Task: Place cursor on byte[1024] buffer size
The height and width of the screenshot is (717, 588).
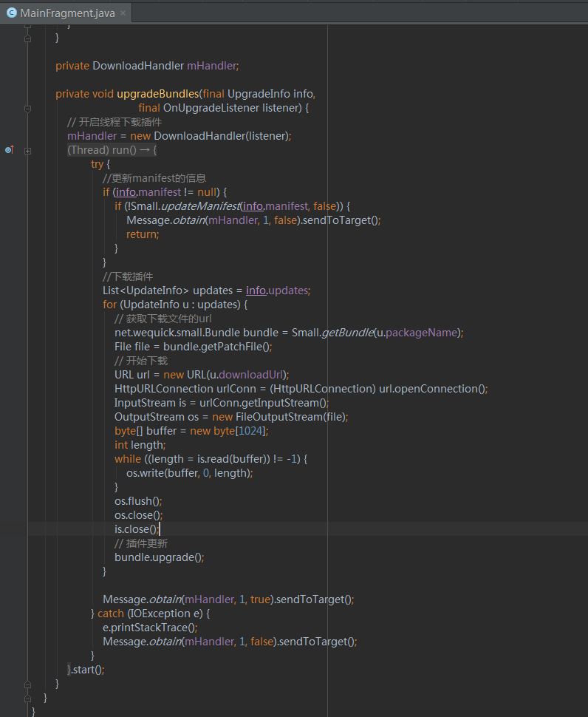Action: click(x=250, y=431)
